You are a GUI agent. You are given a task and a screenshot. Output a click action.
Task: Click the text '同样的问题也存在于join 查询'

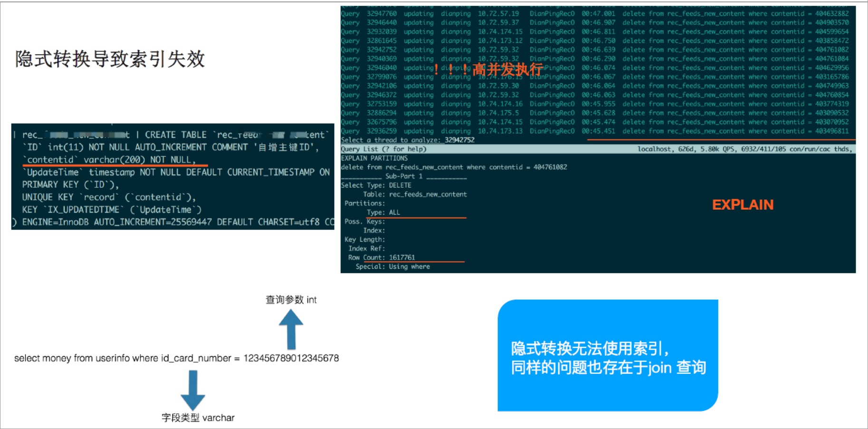pyautogui.click(x=608, y=368)
